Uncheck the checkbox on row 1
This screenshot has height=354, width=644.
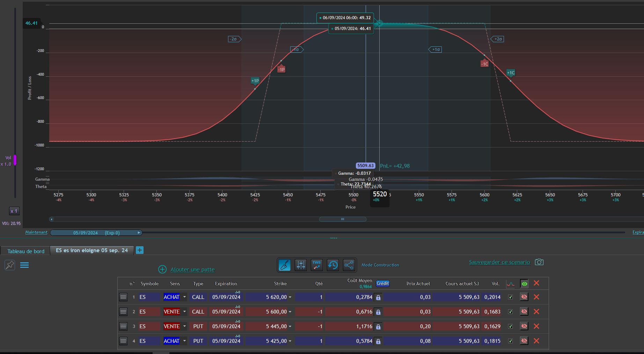pyautogui.click(x=510, y=297)
